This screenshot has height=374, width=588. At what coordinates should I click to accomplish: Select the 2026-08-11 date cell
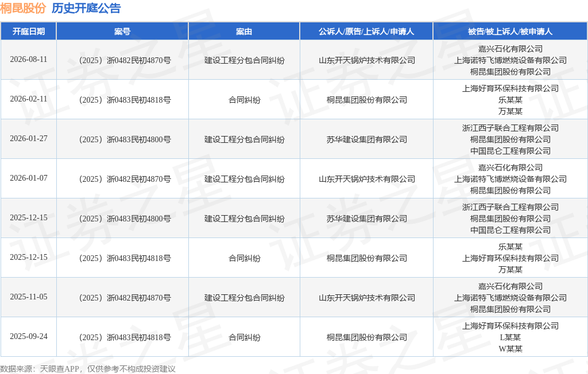(29, 60)
